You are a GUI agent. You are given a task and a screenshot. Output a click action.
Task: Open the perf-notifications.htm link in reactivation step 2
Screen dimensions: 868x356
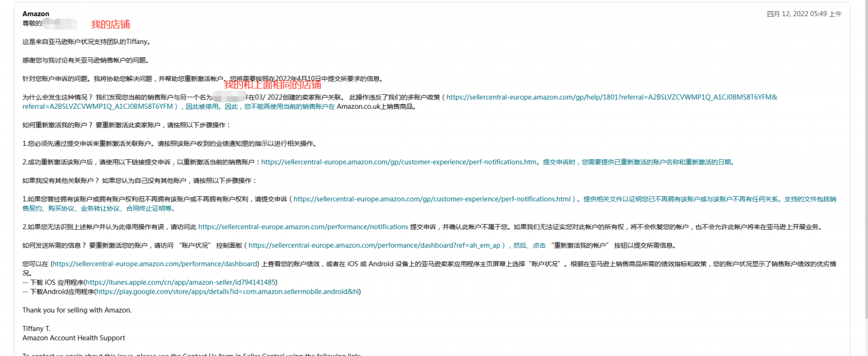coord(399,162)
